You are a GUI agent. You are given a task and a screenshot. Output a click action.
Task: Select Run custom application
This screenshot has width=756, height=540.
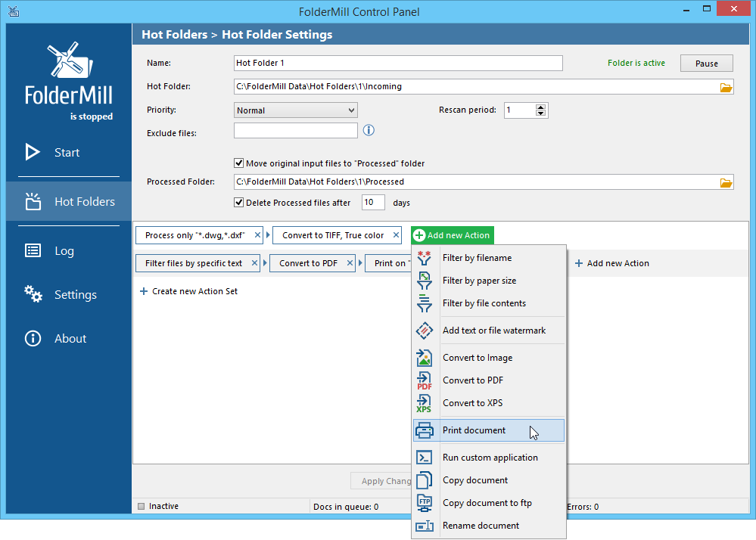click(x=489, y=458)
